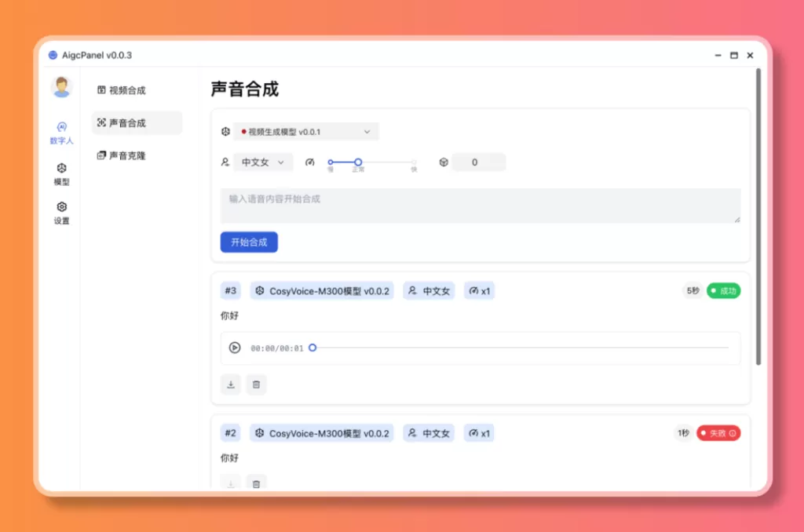The height and width of the screenshot is (532, 804).
Task: Click the 成功 status badge on result #3
Action: click(722, 290)
